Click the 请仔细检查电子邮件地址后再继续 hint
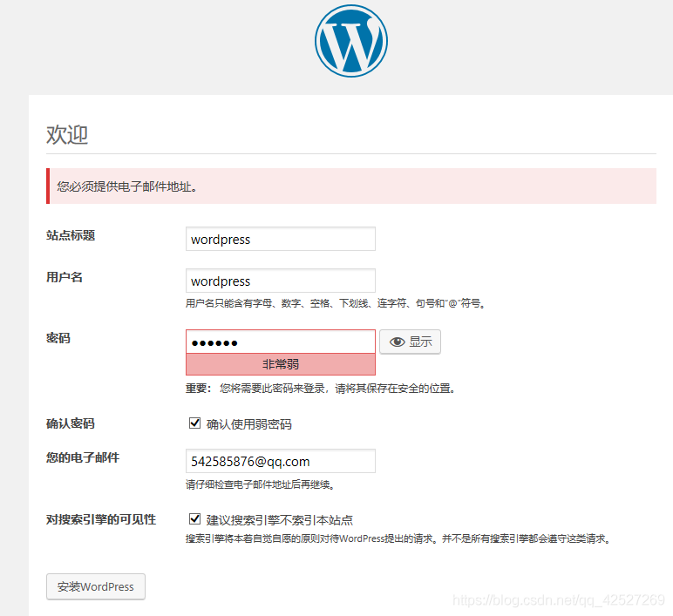This screenshot has height=616, width=673. 260,484
